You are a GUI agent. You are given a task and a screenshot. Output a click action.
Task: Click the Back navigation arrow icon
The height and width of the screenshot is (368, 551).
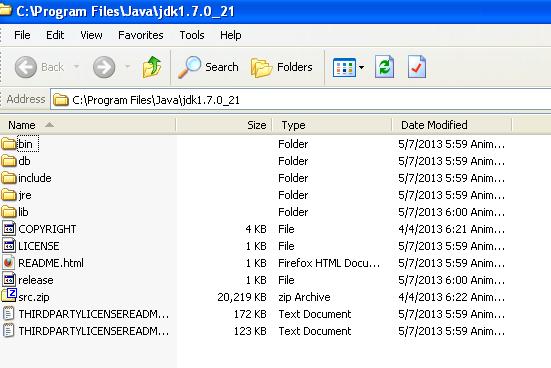pos(26,67)
